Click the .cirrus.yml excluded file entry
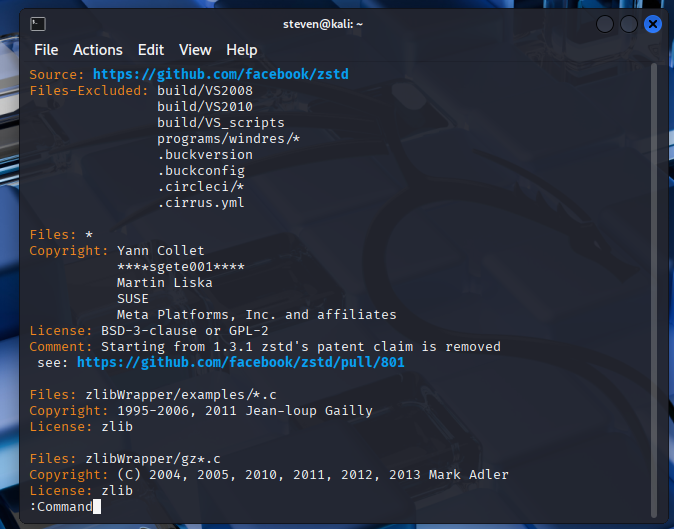 (201, 203)
